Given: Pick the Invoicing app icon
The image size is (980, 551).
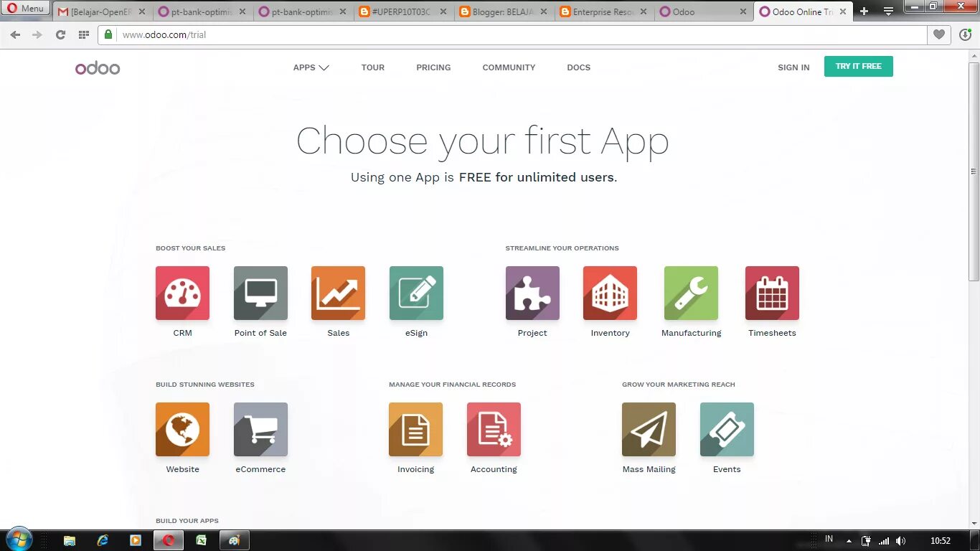Looking at the screenshot, I should [x=416, y=430].
